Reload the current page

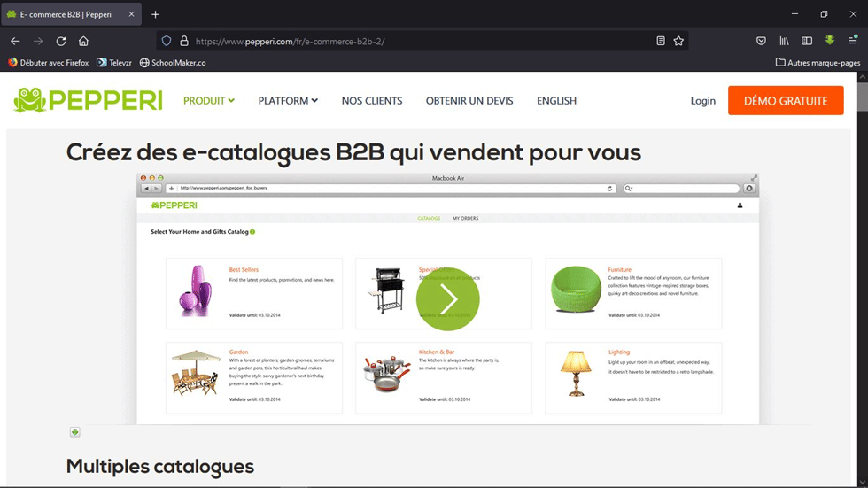[x=61, y=41]
